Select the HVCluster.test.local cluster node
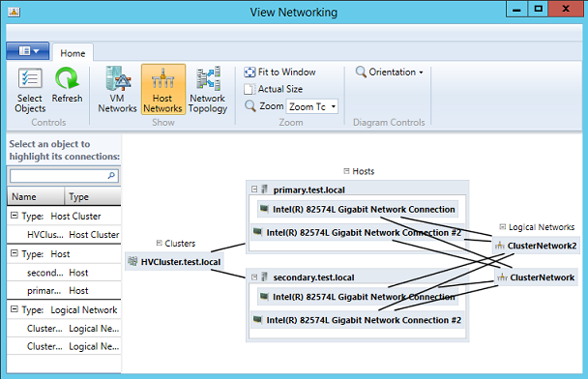The image size is (588, 379). pyautogui.click(x=174, y=262)
